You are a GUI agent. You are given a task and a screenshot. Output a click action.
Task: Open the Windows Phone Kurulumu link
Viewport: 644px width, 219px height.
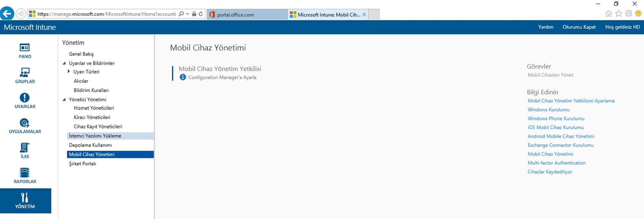tap(556, 119)
